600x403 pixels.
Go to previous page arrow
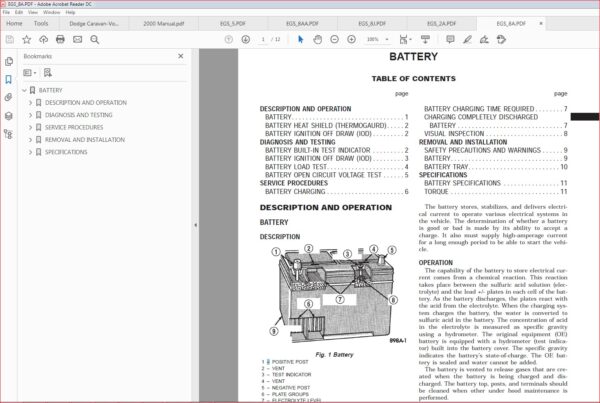pyautogui.click(x=228, y=39)
